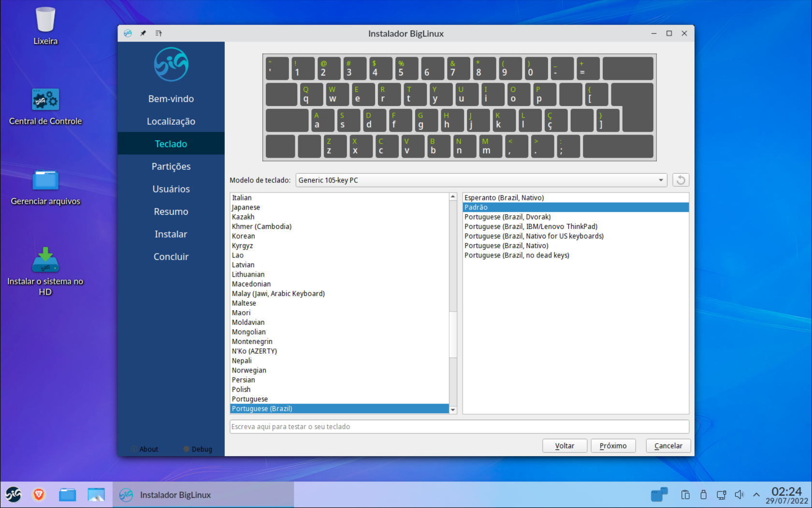Select Macedonian in layout list
812x508 pixels.
click(x=339, y=284)
